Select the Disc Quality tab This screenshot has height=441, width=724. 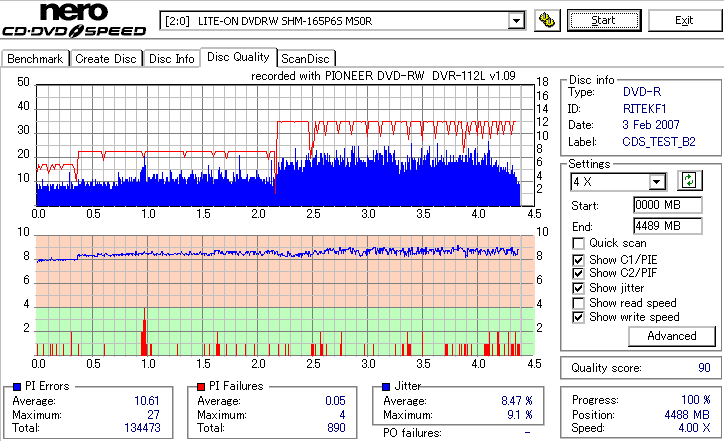click(x=238, y=57)
